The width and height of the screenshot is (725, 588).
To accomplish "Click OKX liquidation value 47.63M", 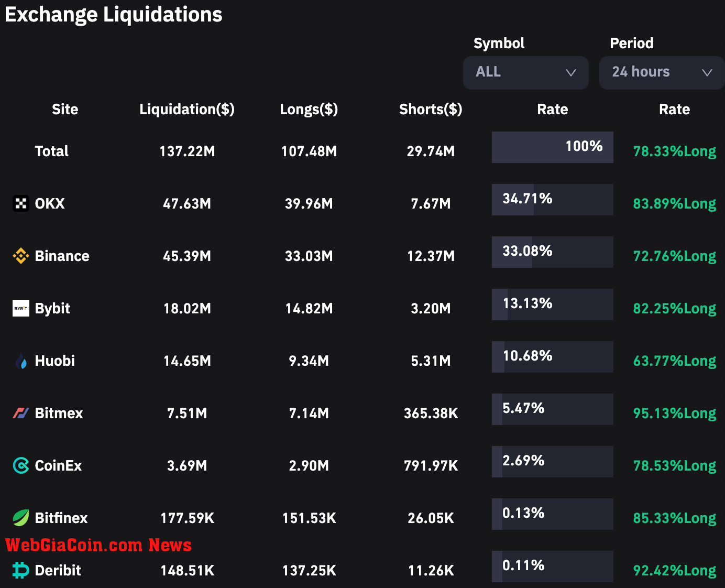I will (x=187, y=203).
